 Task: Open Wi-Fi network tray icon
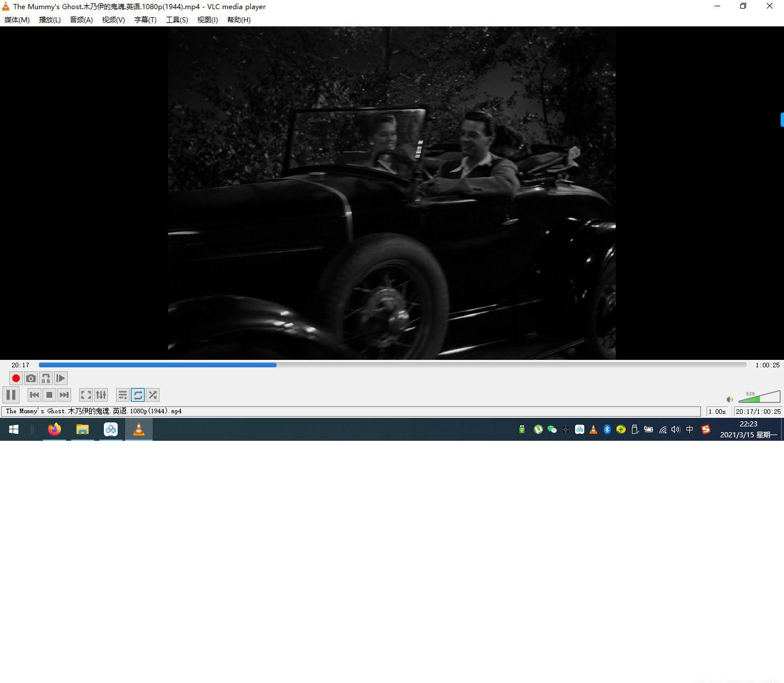coord(662,429)
